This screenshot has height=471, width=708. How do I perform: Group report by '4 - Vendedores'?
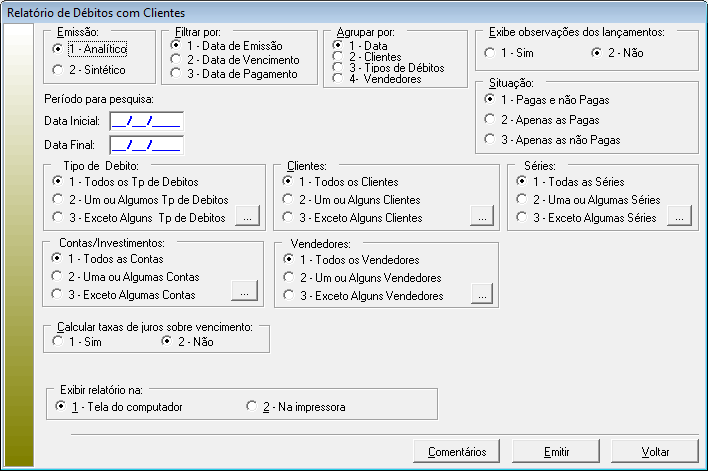pyautogui.click(x=338, y=79)
